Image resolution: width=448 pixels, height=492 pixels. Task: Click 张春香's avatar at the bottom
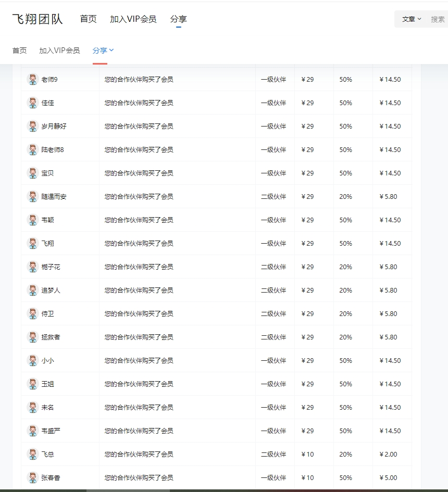[x=32, y=477]
